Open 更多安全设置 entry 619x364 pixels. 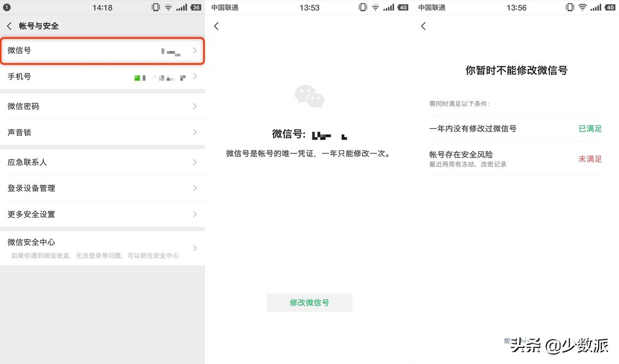(x=102, y=214)
